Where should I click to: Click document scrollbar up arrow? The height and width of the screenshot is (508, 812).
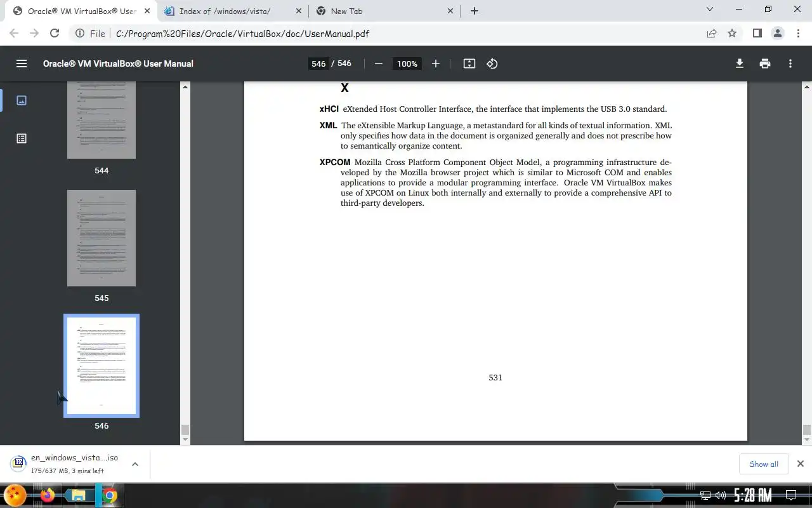point(807,86)
